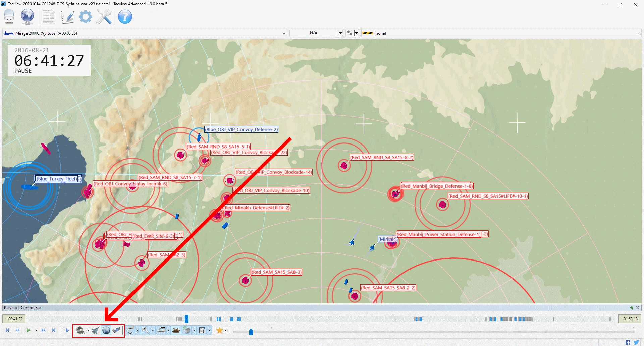Select the Red_EWR_Site-6-3 label
This screenshot has height=346, width=644.
coord(154,236)
